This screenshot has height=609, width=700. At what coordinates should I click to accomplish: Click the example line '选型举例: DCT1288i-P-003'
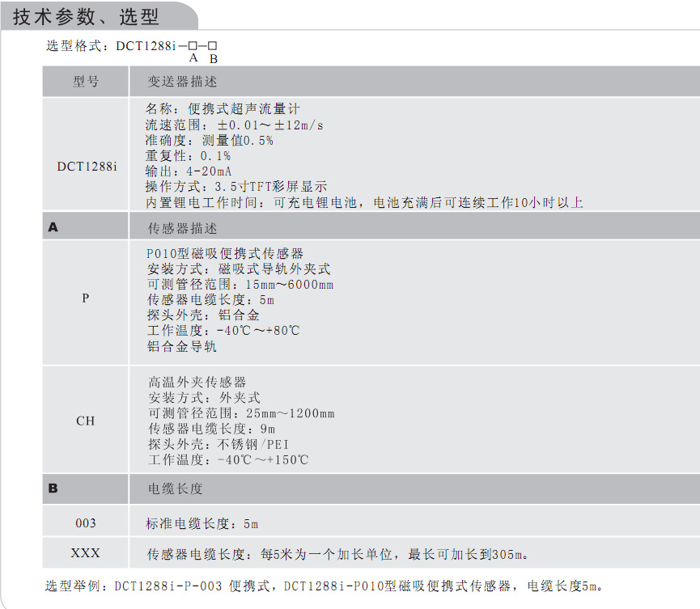click(x=324, y=586)
